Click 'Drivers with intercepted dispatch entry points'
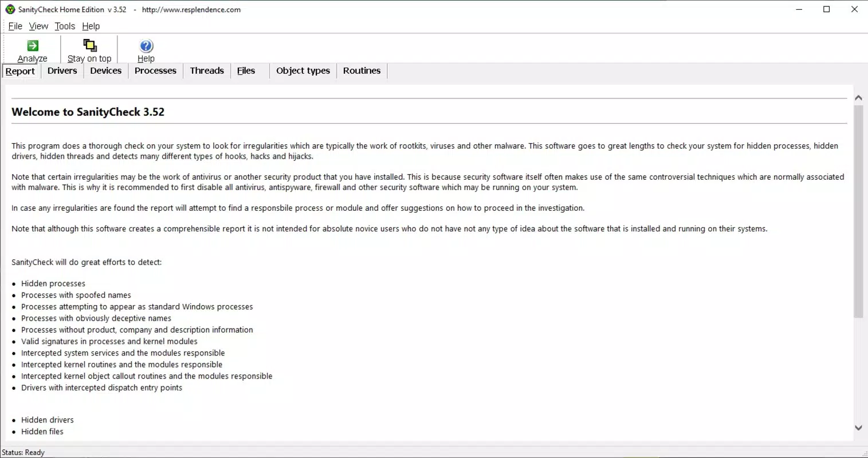Image resolution: width=868 pixels, height=458 pixels. [x=102, y=388]
